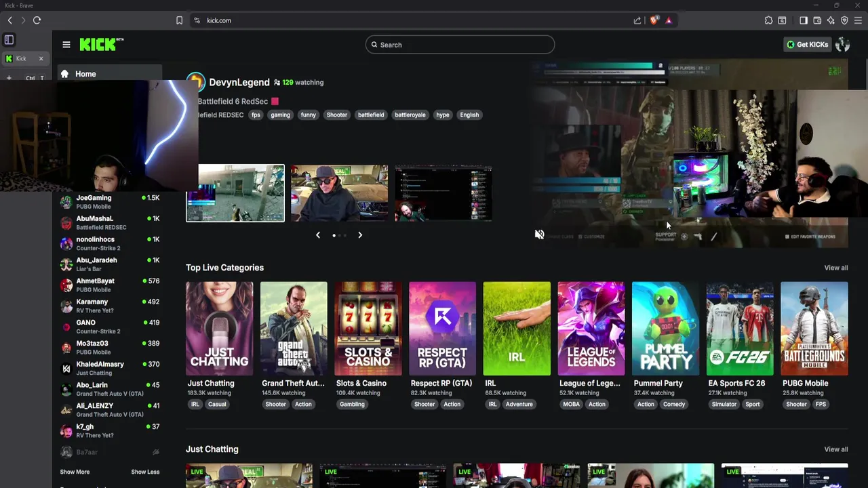Select the MOBA tag under League of Legends
The image size is (868, 488).
pos(571,405)
